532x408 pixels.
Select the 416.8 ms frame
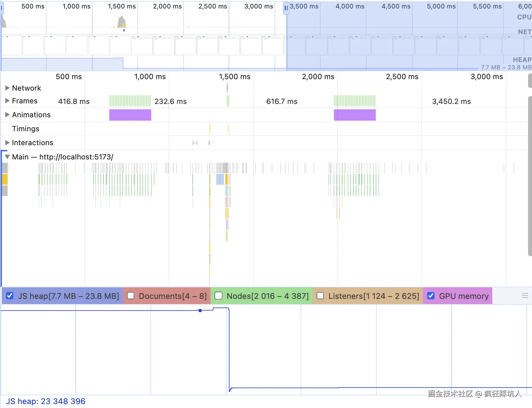[74, 101]
